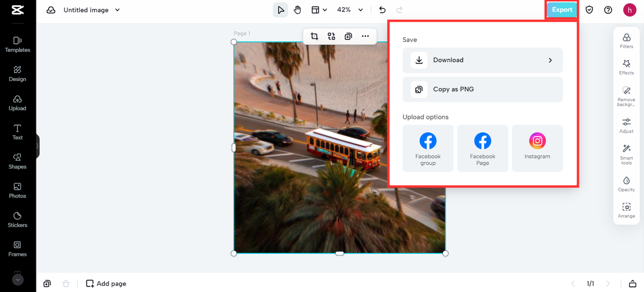Open the Untitled image name dropdown
The image size is (644, 292).
click(92, 10)
